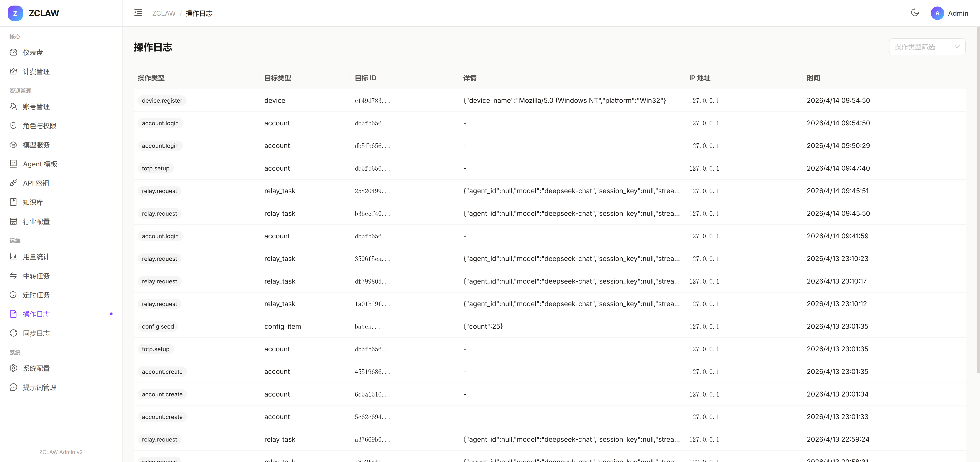Click the 账号管理 user icon
This screenshot has height=462, width=980.
tap(14, 107)
